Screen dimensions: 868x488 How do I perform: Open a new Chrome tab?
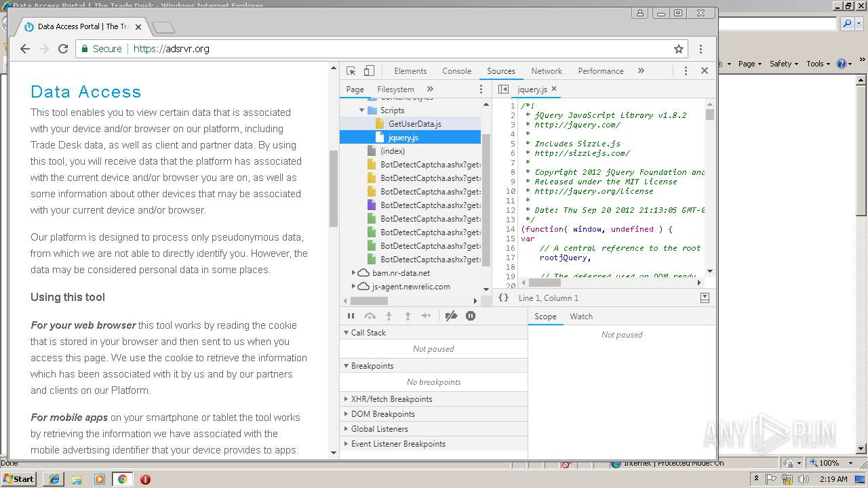click(x=163, y=27)
